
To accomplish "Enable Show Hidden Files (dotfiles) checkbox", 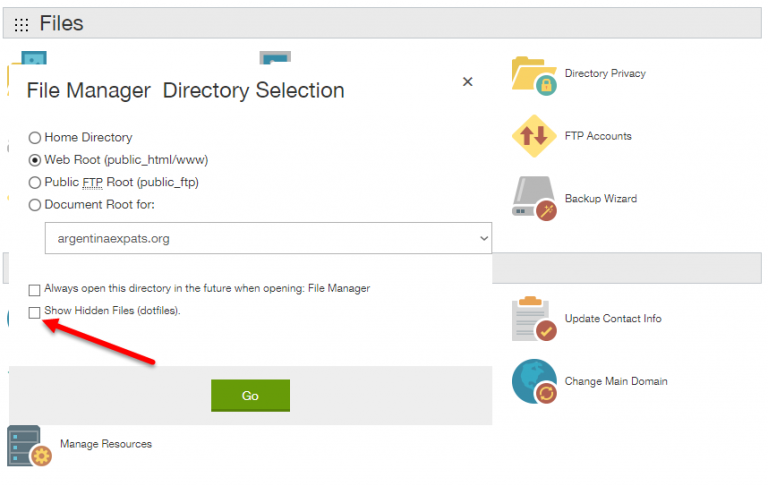I will click(34, 313).
